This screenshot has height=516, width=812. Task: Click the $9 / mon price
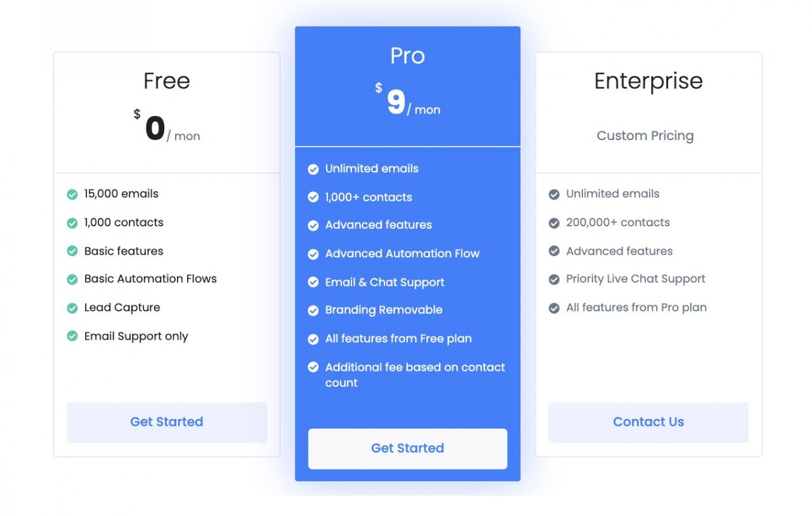click(407, 103)
